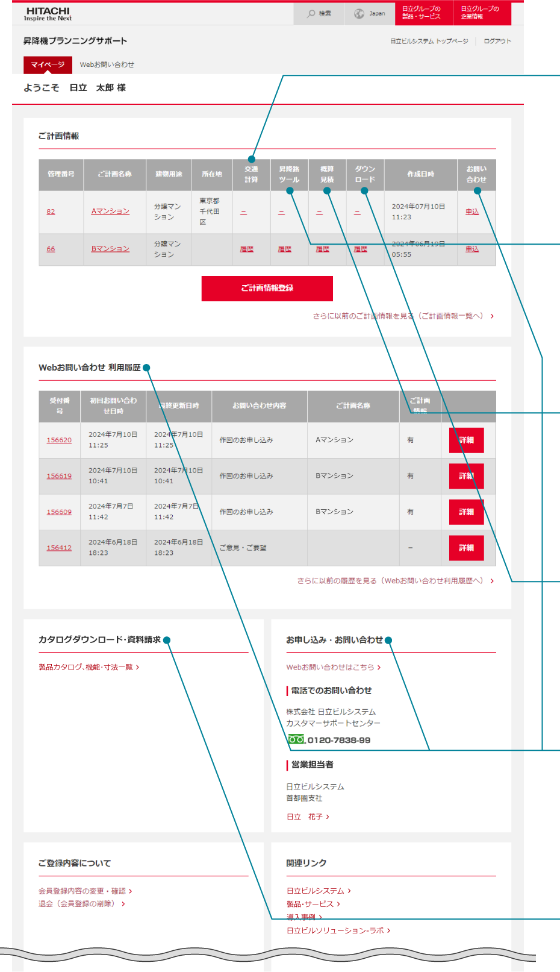
Task: Go to 日立ビルシステム トップページ link
Action: pyautogui.click(x=429, y=41)
